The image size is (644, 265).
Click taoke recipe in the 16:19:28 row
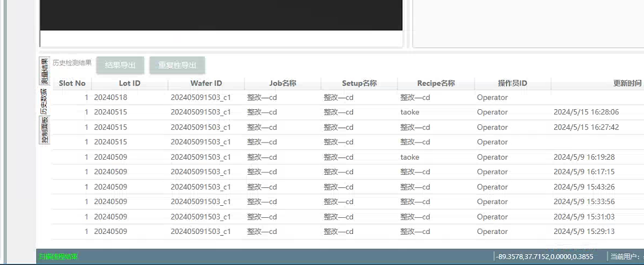pyautogui.click(x=410, y=157)
